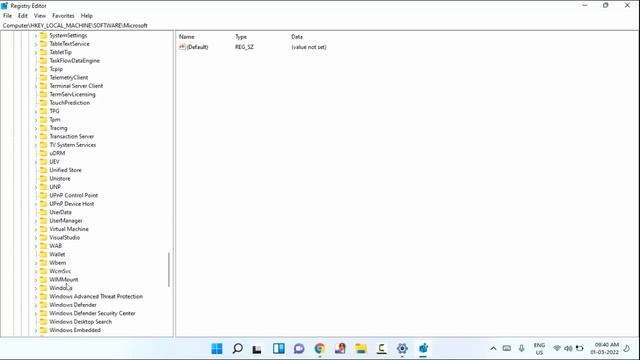Expand the Windows Advanced Threat Protection key

(x=36, y=297)
